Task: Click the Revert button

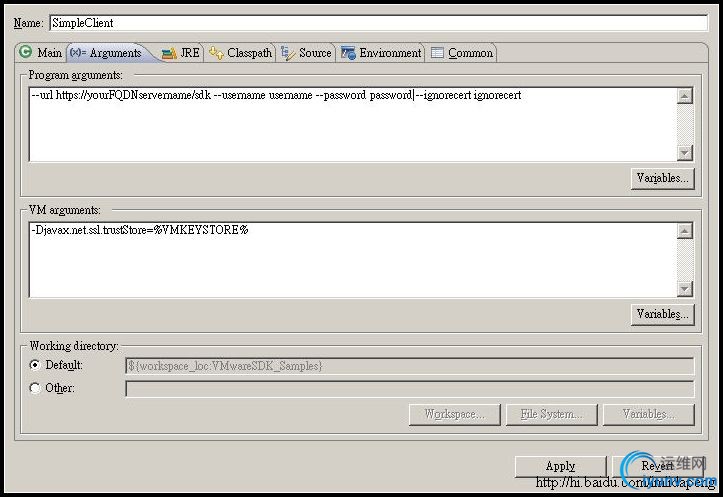Action: pos(658,466)
